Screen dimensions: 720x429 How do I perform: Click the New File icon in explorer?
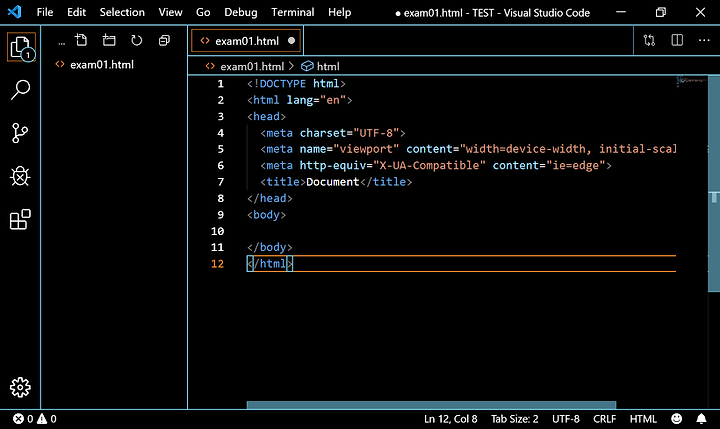[x=81, y=40]
